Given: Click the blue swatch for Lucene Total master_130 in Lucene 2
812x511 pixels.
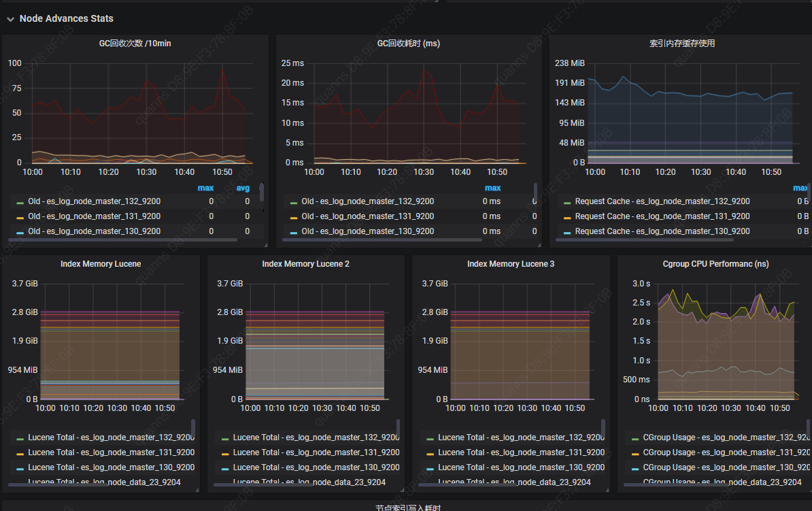Looking at the screenshot, I should [x=225, y=469].
